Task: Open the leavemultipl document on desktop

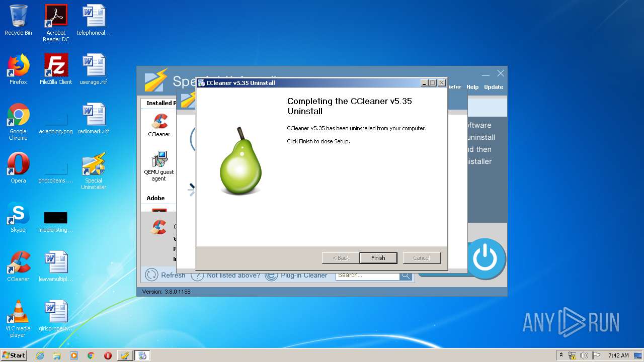Action: (56, 266)
